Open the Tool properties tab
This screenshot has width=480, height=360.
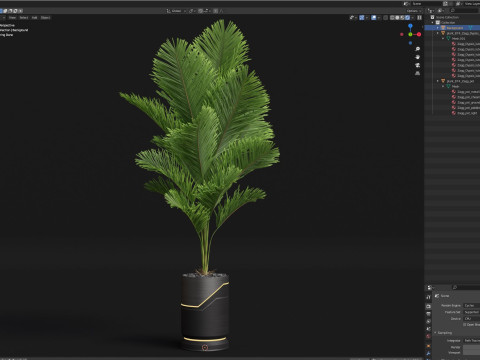pos(428,297)
